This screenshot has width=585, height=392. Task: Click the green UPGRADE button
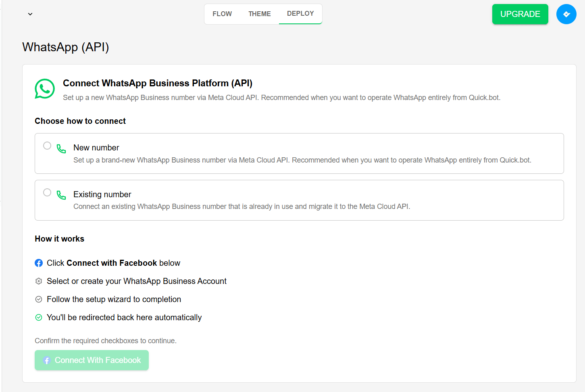click(520, 14)
